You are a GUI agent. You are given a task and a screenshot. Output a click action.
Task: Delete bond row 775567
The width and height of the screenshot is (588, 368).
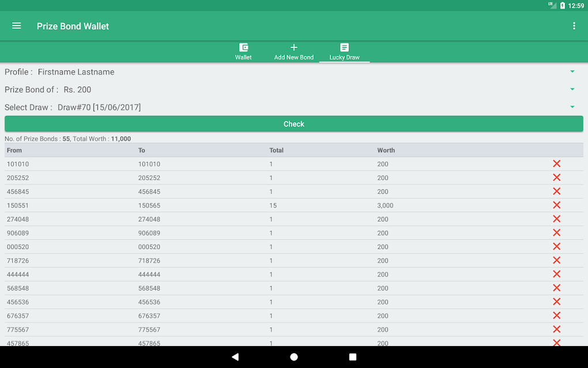[556, 329]
